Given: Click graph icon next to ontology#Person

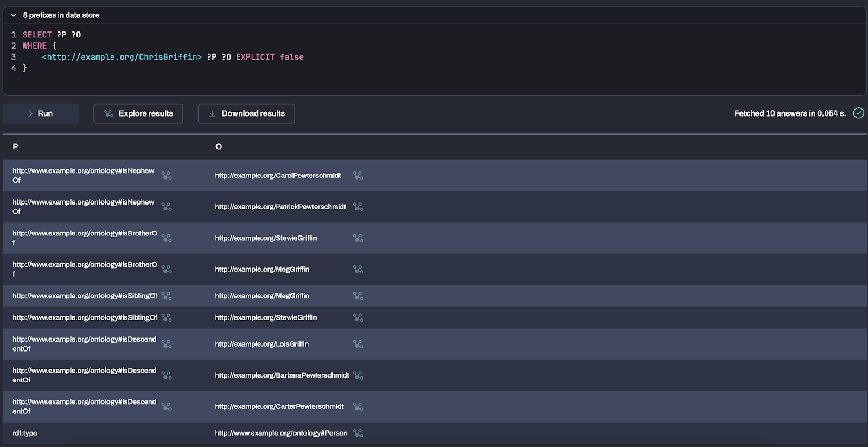Looking at the screenshot, I should 358,433.
